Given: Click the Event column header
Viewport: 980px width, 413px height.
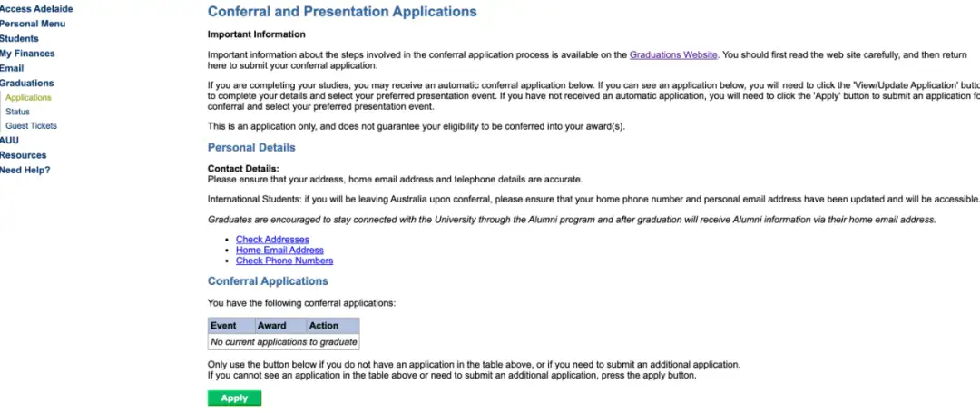Looking at the screenshot, I should click(x=232, y=326).
